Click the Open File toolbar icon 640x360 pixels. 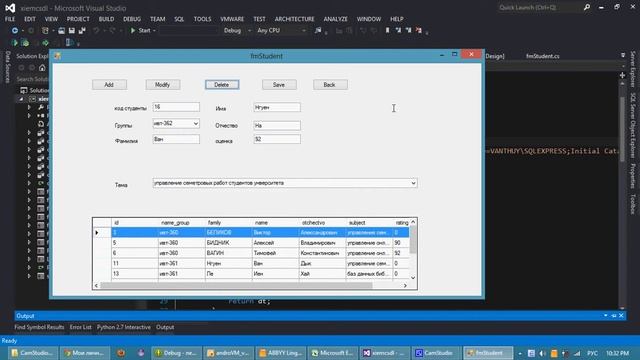[61, 31]
